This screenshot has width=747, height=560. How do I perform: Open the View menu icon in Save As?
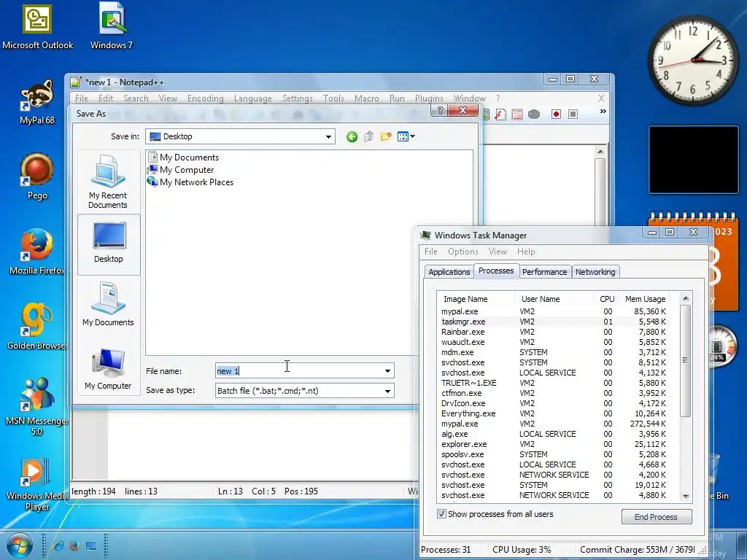tap(406, 137)
